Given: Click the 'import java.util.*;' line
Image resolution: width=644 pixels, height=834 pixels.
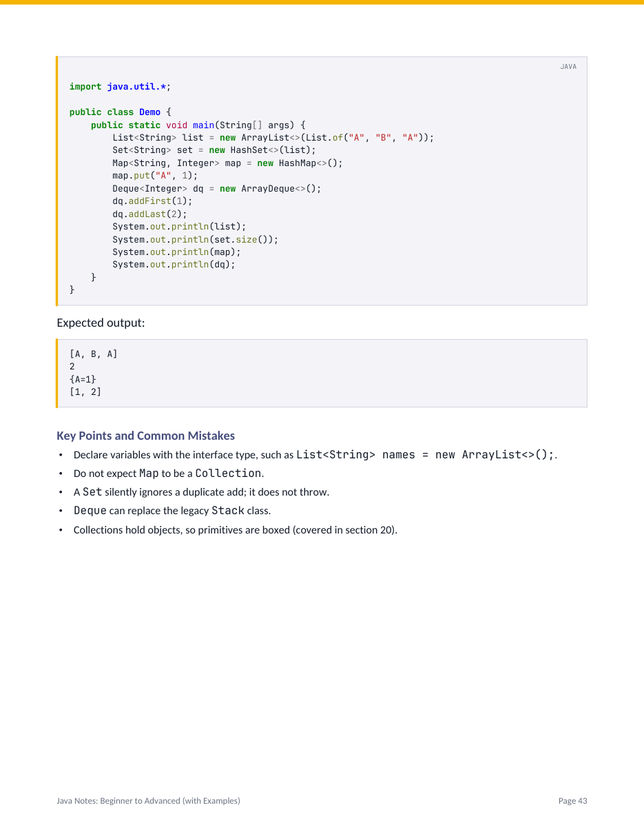Looking at the screenshot, I should [120, 87].
